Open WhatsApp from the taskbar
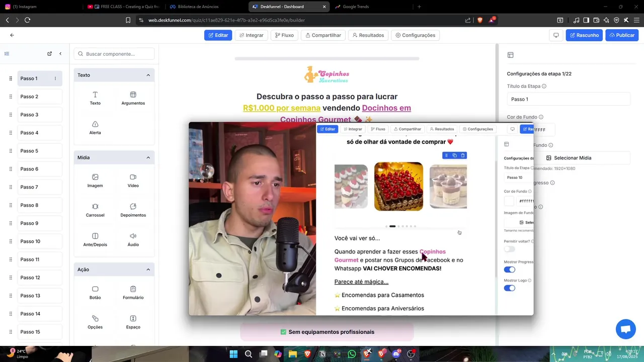Image resolution: width=644 pixels, height=362 pixels. (x=352, y=354)
